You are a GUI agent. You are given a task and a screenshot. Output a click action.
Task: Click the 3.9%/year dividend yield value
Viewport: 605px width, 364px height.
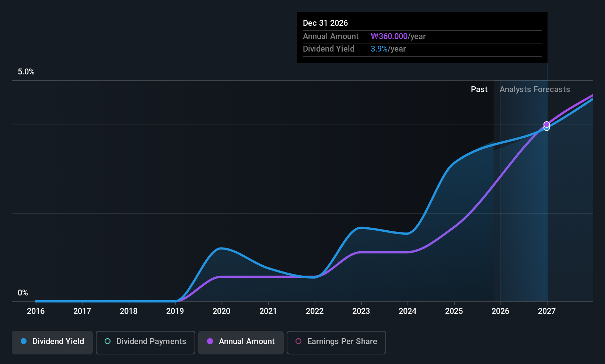tap(388, 49)
